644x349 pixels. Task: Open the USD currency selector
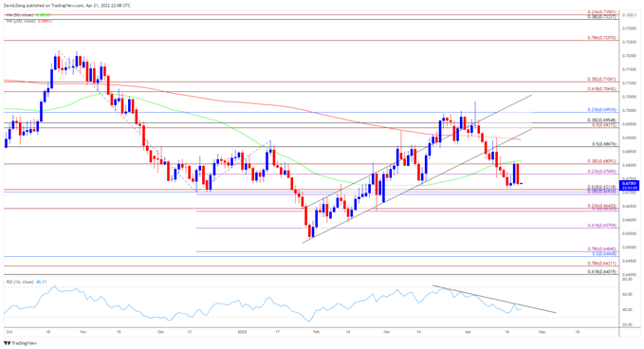(x=631, y=15)
